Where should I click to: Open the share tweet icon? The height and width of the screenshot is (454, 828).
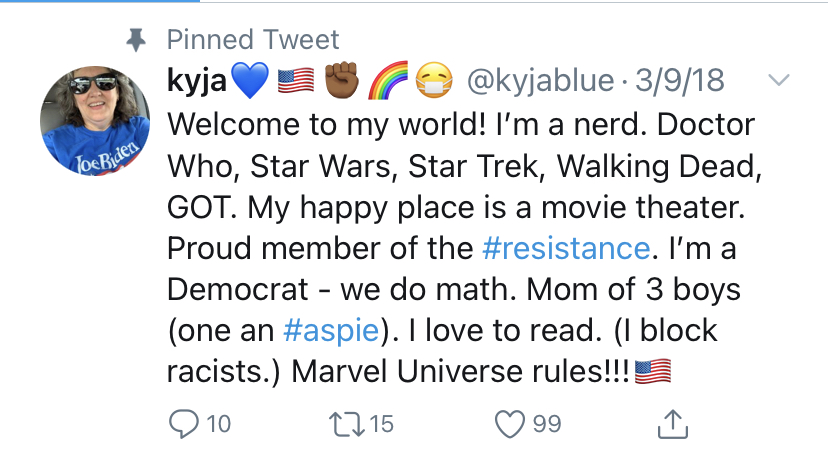(673, 424)
